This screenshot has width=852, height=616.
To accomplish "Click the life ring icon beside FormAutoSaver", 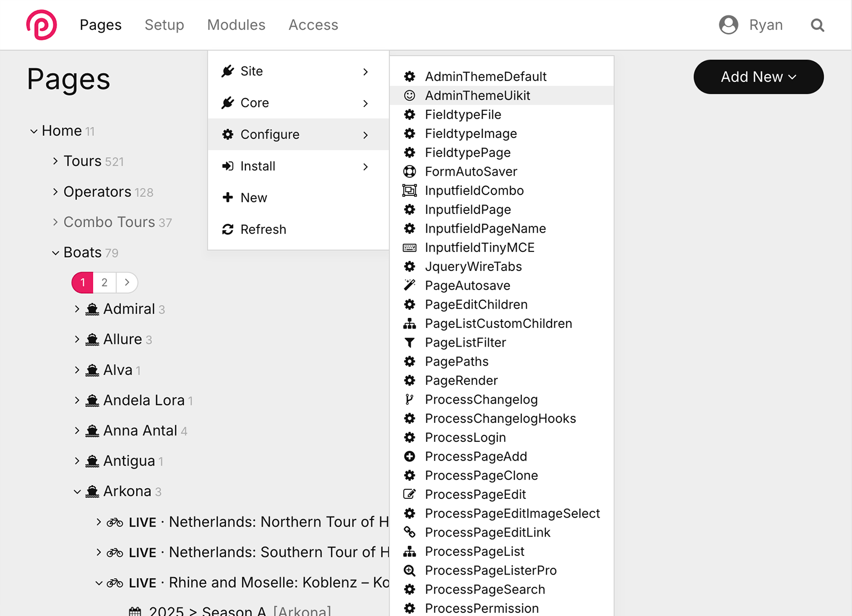I will click(x=409, y=171).
